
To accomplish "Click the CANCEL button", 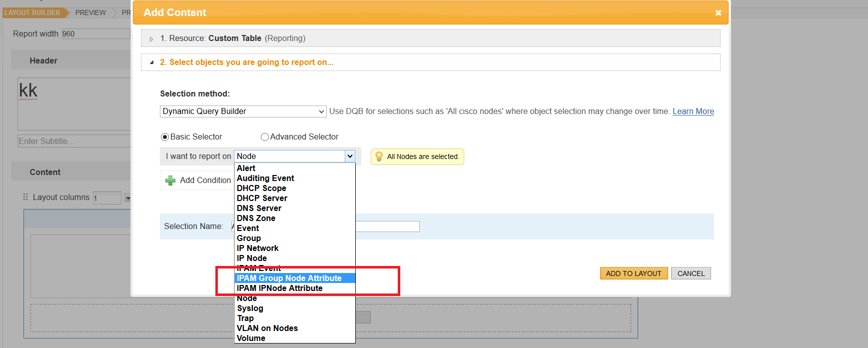I will tap(691, 273).
